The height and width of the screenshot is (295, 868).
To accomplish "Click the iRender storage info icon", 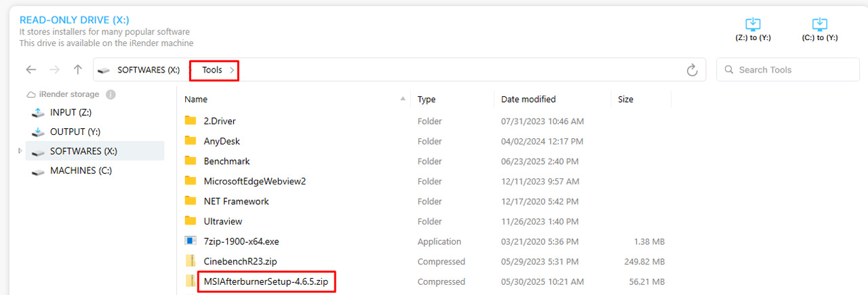I will point(111,95).
